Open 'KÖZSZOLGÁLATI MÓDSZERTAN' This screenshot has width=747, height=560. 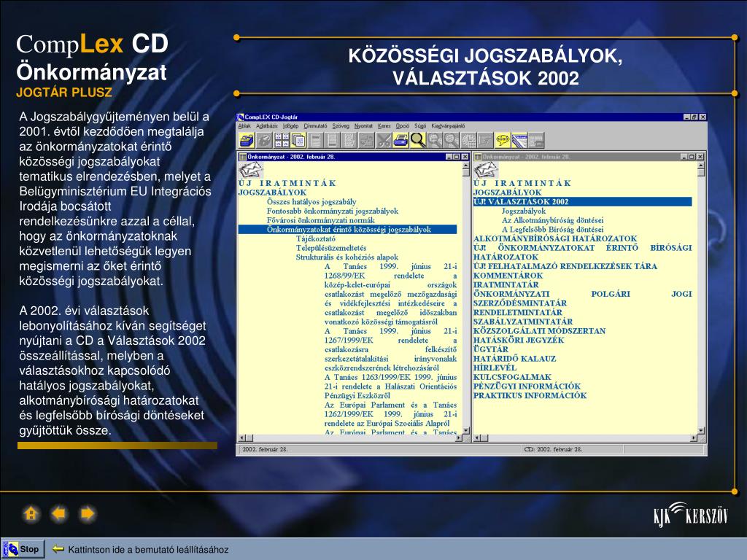click(539, 331)
